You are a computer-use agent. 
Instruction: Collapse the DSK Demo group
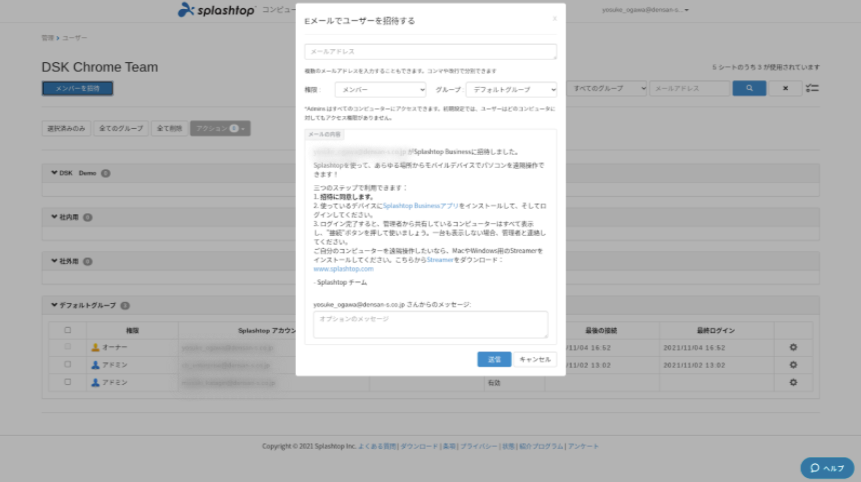[54, 173]
